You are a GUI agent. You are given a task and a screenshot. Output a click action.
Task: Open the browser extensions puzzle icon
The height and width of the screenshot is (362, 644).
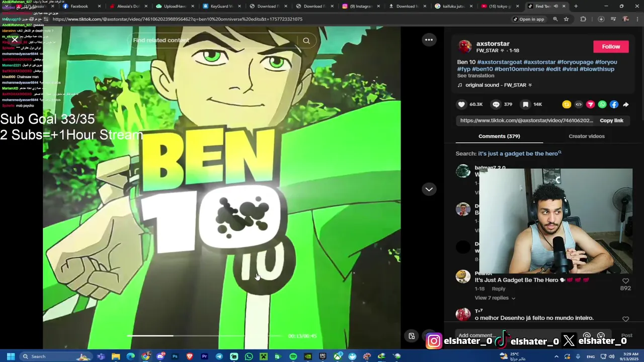(x=583, y=19)
